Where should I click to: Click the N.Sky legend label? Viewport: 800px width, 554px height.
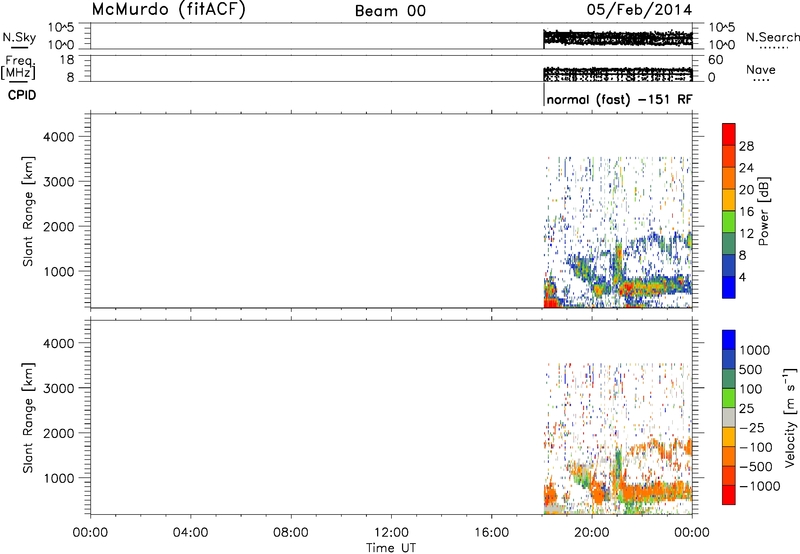tap(19, 37)
